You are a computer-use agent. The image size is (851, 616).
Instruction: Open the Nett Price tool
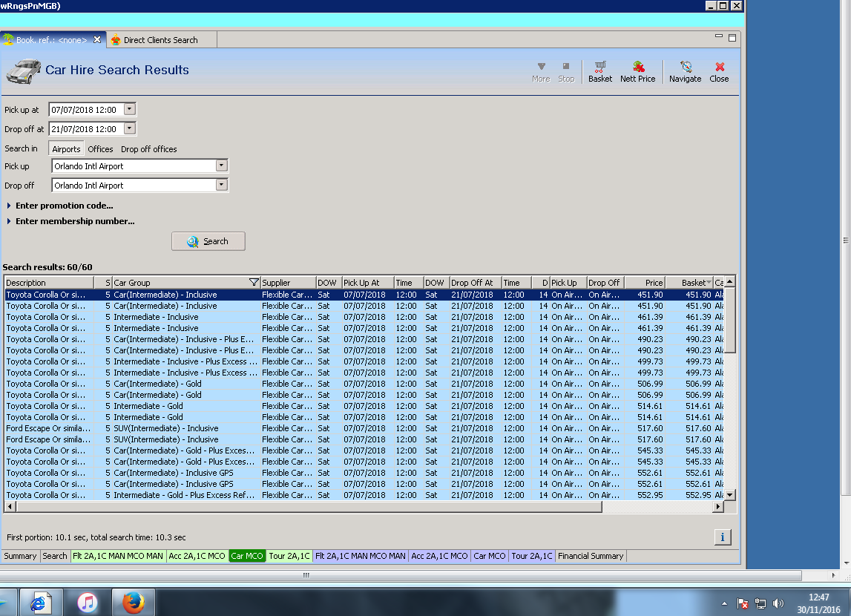637,71
